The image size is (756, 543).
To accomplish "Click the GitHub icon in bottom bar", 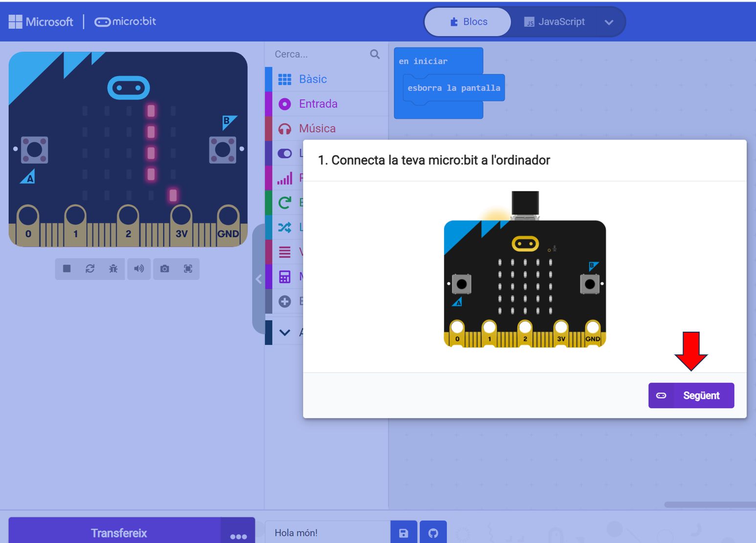I will [x=433, y=533].
